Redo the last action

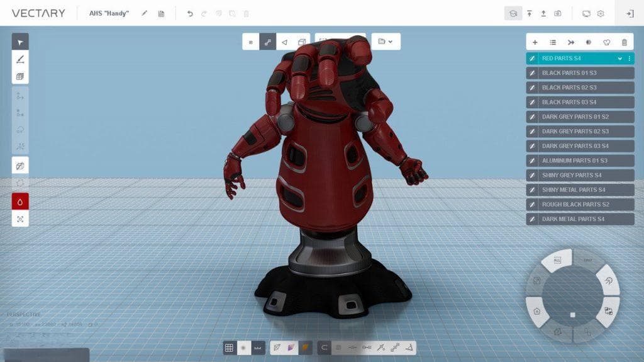pos(204,14)
